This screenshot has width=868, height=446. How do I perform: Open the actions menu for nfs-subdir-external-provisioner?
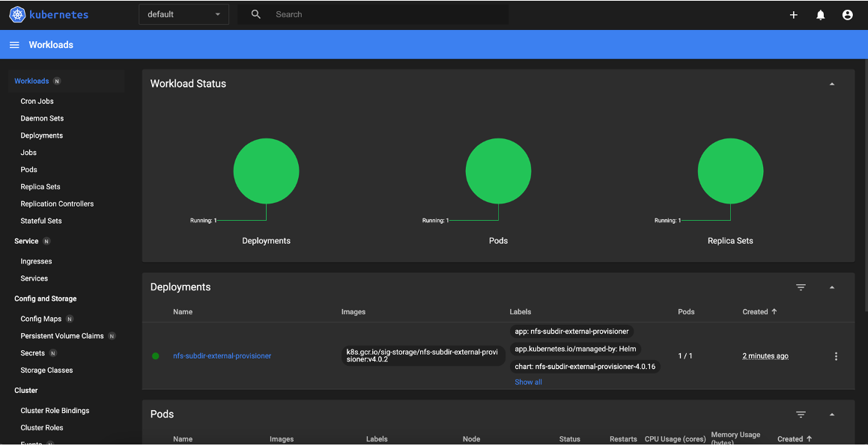[836, 356]
